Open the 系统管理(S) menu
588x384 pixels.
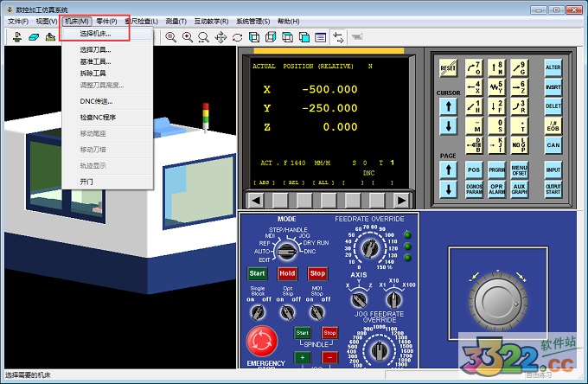pyautogui.click(x=252, y=21)
